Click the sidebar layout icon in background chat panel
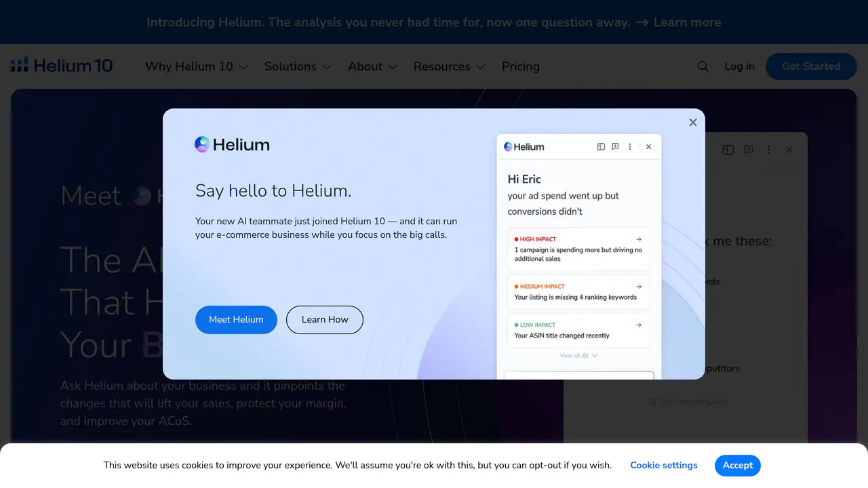 coord(728,150)
